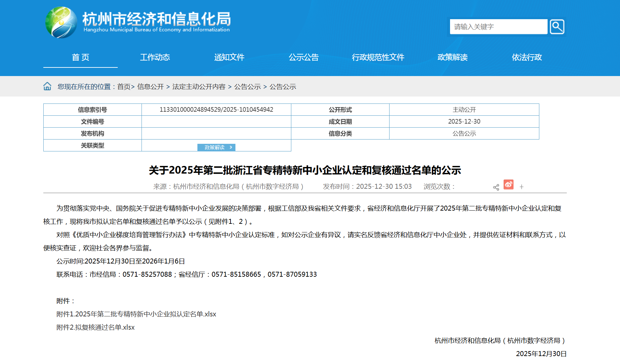Share article via Weibo icon
Image resolution: width=620 pixels, height=364 pixels.
508,184
